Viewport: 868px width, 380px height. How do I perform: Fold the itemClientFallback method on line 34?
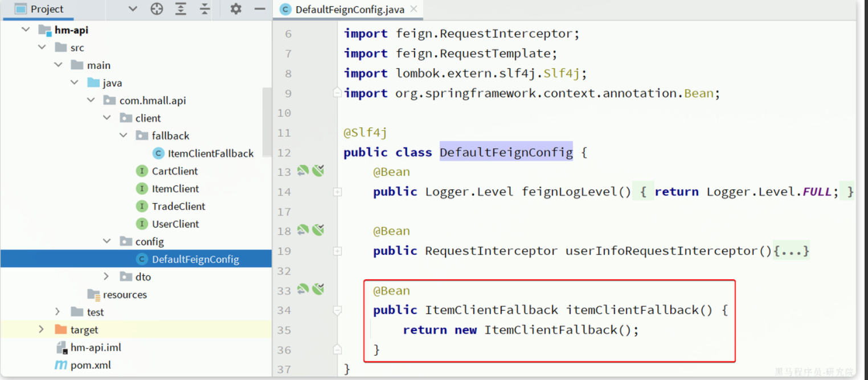click(337, 311)
